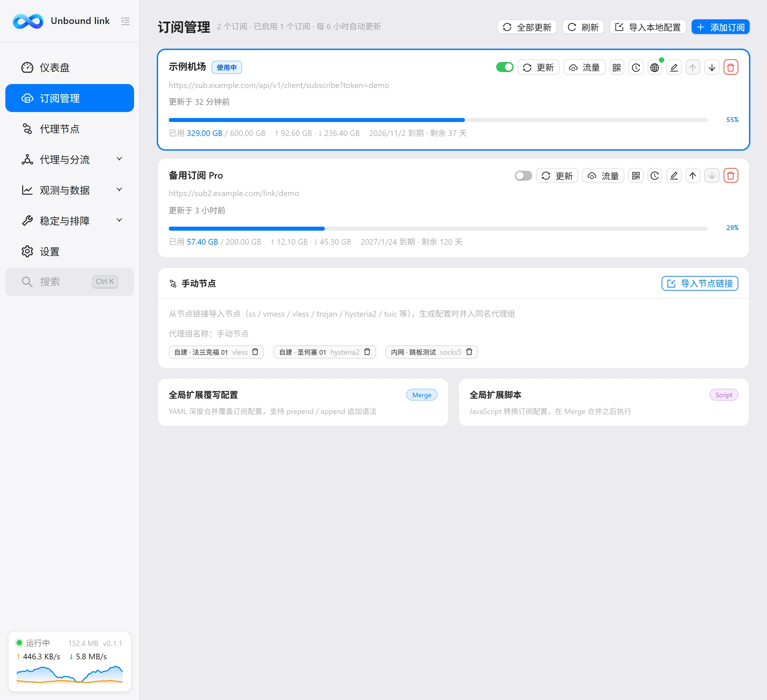Remove node 自建 · 圣何塞 01
767x700 pixels.
(x=367, y=352)
